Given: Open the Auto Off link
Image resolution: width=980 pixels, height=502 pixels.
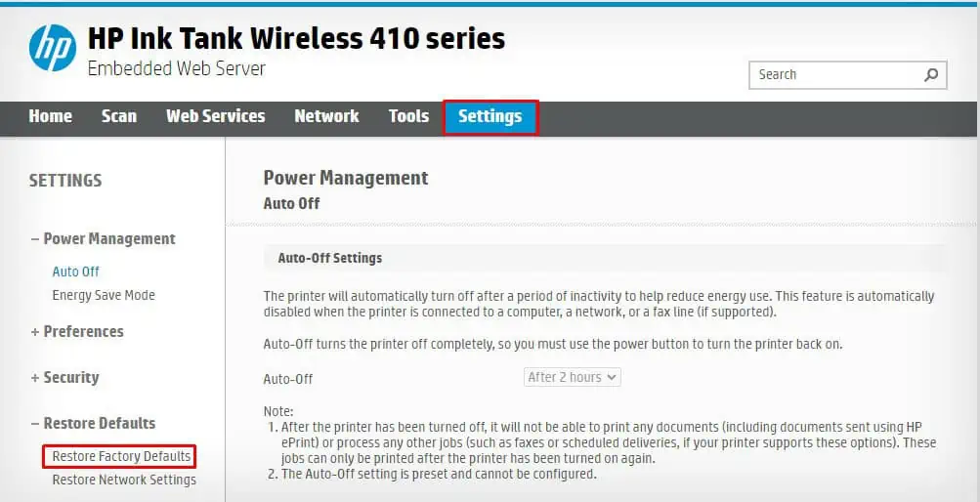Looking at the screenshot, I should pos(75,272).
